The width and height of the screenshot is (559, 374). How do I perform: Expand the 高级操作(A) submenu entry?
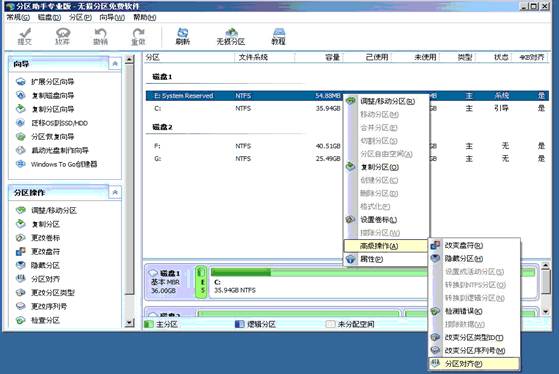(x=386, y=246)
